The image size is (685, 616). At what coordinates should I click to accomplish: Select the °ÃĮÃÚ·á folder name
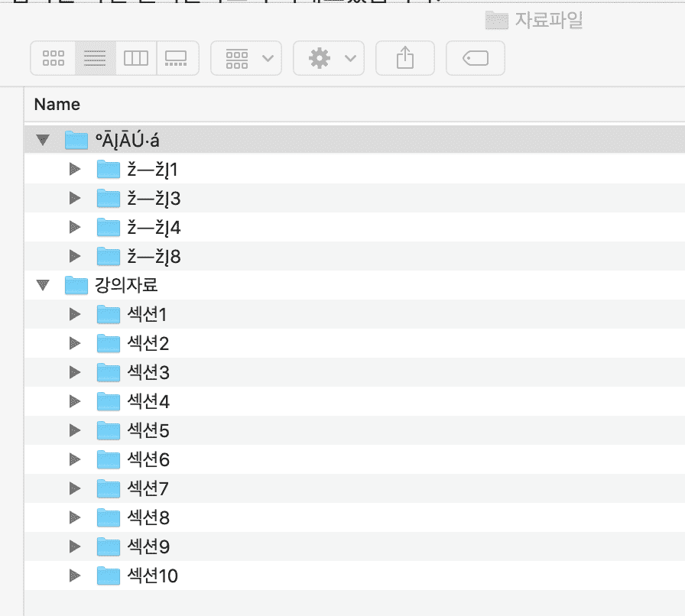128,140
